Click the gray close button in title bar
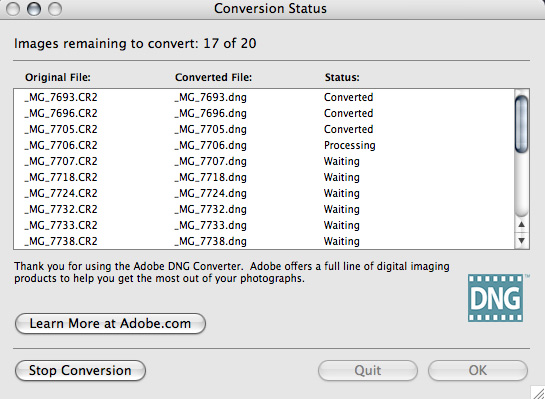The height and width of the screenshot is (399, 545). pyautogui.click(x=13, y=9)
